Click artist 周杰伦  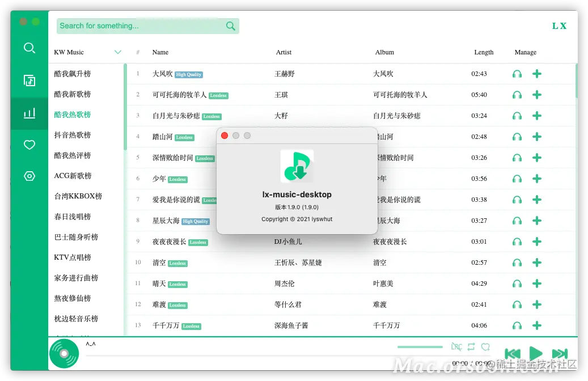tap(284, 284)
